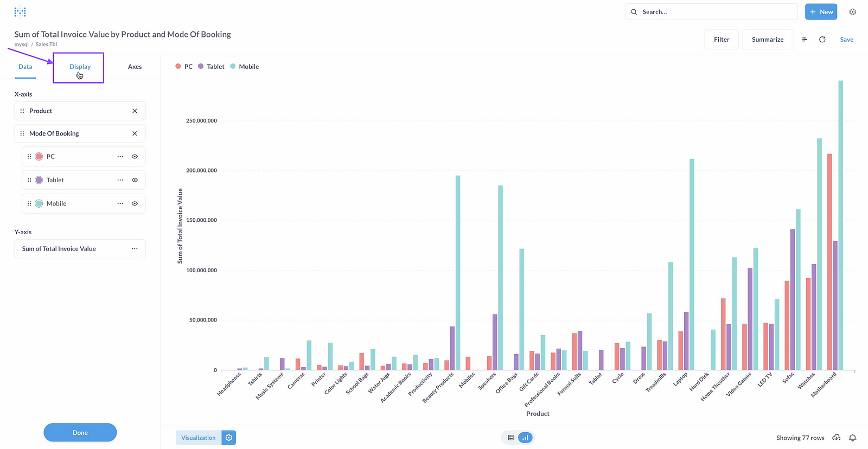868x449 pixels.
Task: Open the notebook editor icon
Action: [804, 40]
